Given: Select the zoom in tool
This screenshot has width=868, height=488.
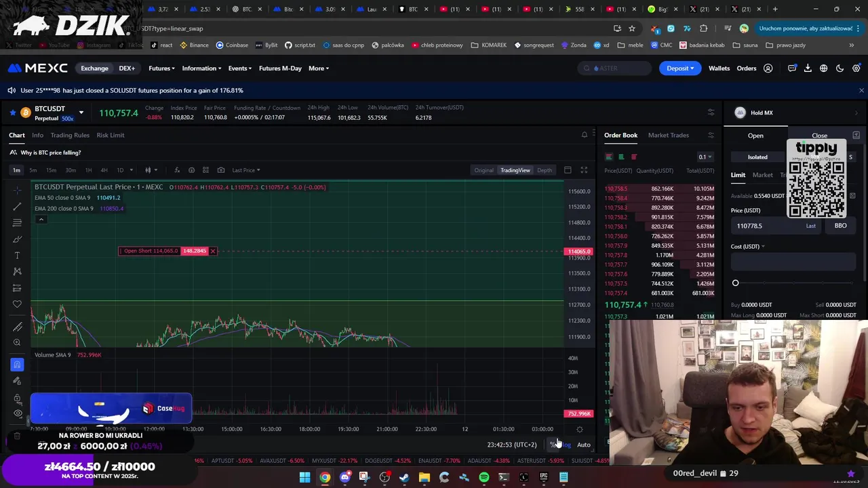Looking at the screenshot, I should pos(17,343).
